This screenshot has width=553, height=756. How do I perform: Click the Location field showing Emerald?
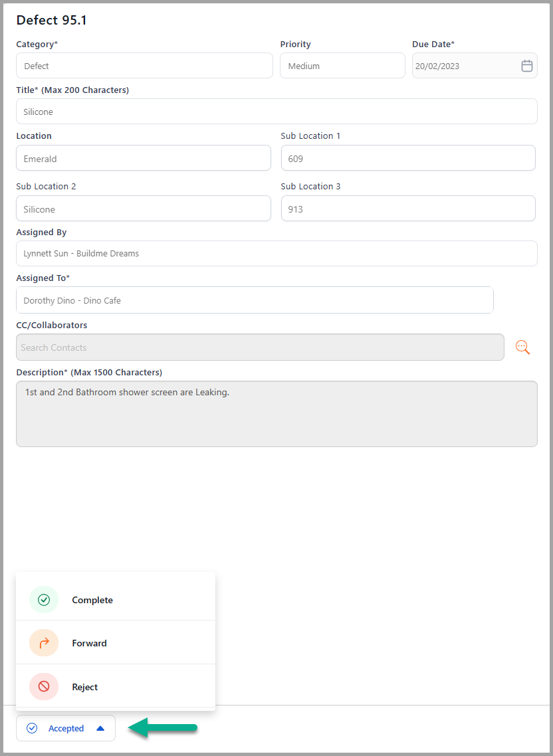(x=144, y=158)
